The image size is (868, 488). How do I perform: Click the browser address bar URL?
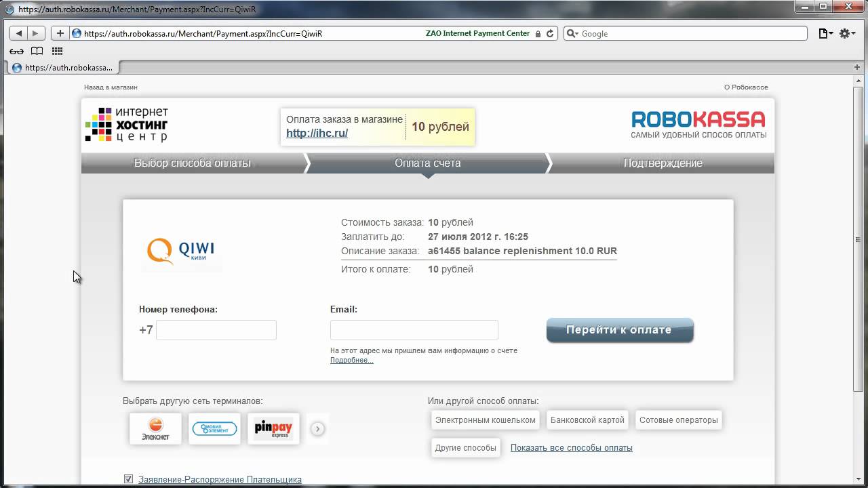[203, 33]
